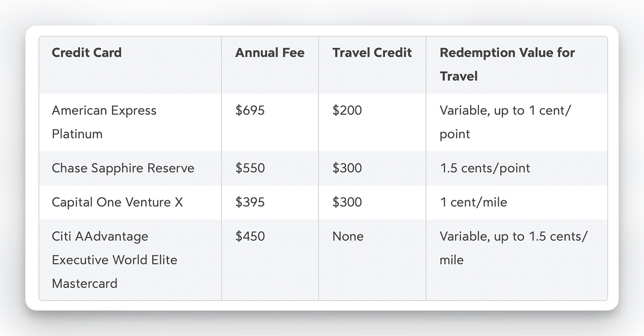Click Capital One Venture X's $300 travel credit
644x336 pixels.
(x=347, y=202)
